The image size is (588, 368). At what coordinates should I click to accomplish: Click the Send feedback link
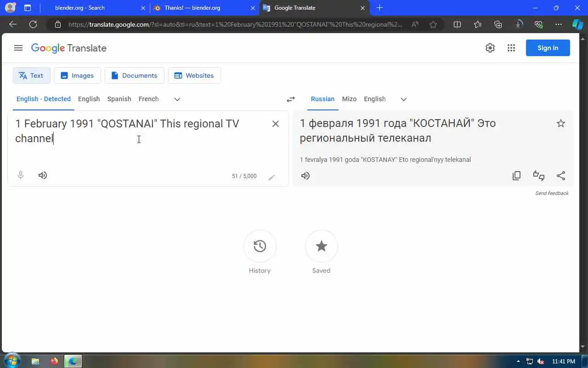click(552, 193)
